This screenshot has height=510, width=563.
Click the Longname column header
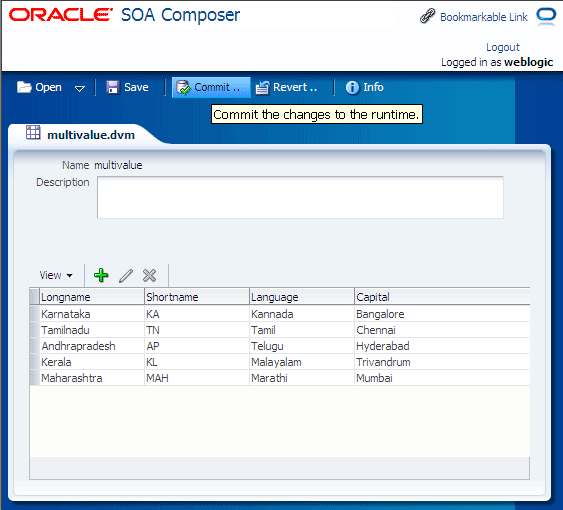click(92, 297)
